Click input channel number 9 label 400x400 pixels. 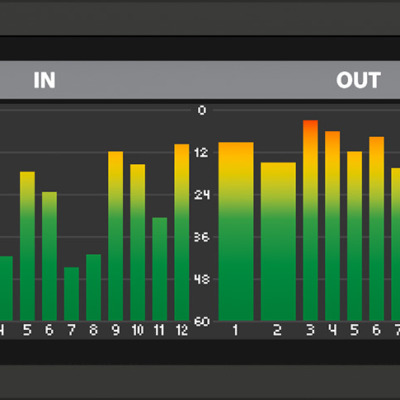(115, 330)
